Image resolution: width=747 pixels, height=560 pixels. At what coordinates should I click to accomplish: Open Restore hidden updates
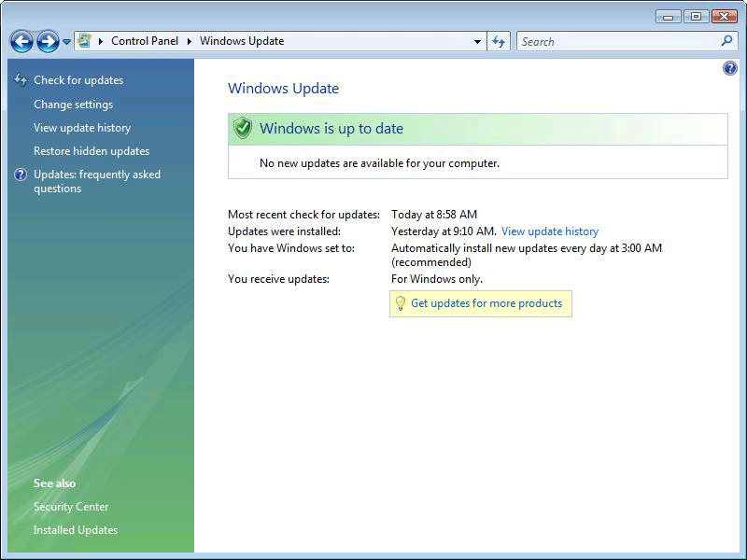(92, 151)
